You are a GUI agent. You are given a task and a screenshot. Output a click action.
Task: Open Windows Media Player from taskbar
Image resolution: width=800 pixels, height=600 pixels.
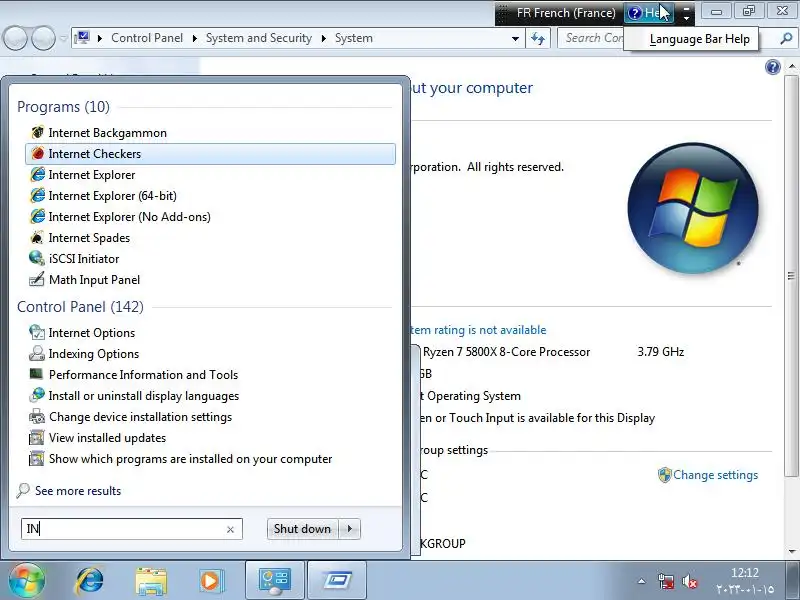[x=211, y=581]
